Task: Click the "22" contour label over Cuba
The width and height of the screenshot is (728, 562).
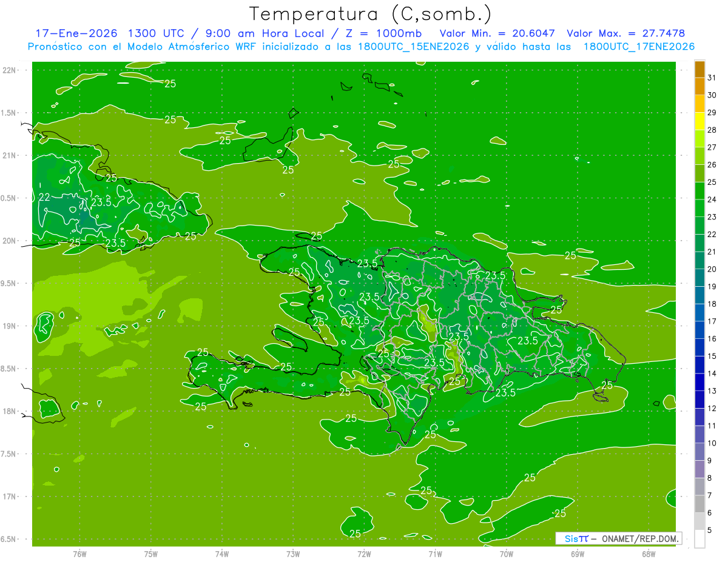Action: point(44,197)
